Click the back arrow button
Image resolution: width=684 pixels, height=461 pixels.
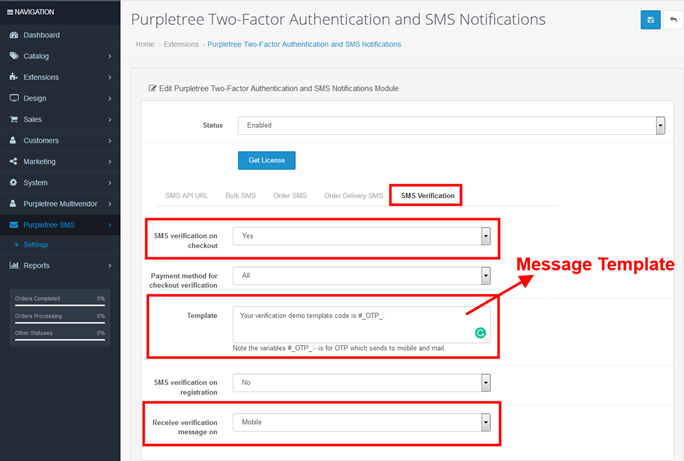pos(673,20)
